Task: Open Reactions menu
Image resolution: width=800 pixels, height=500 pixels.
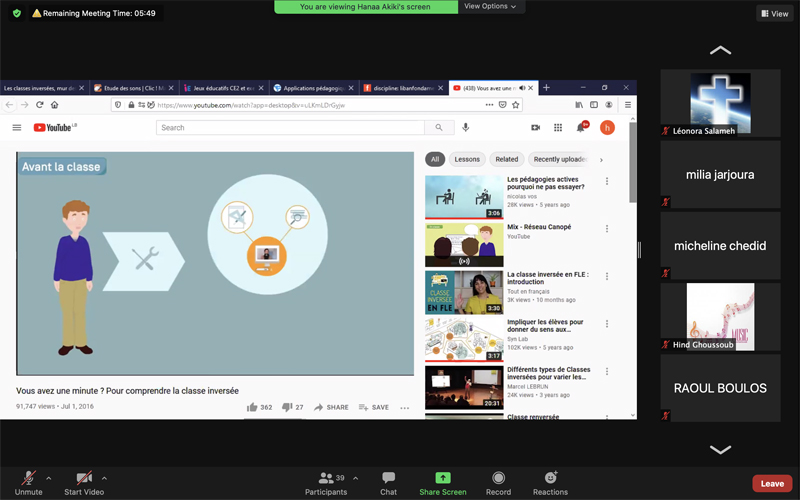Action: click(x=550, y=483)
